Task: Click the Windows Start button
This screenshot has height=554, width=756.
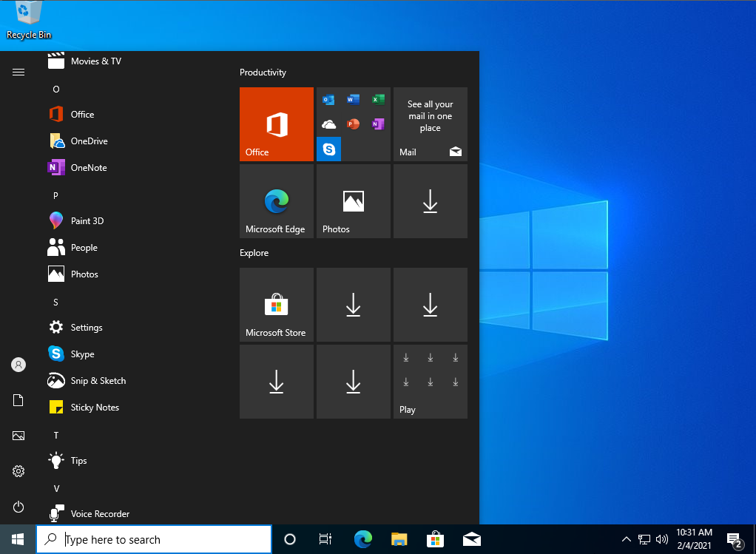Action: point(18,539)
